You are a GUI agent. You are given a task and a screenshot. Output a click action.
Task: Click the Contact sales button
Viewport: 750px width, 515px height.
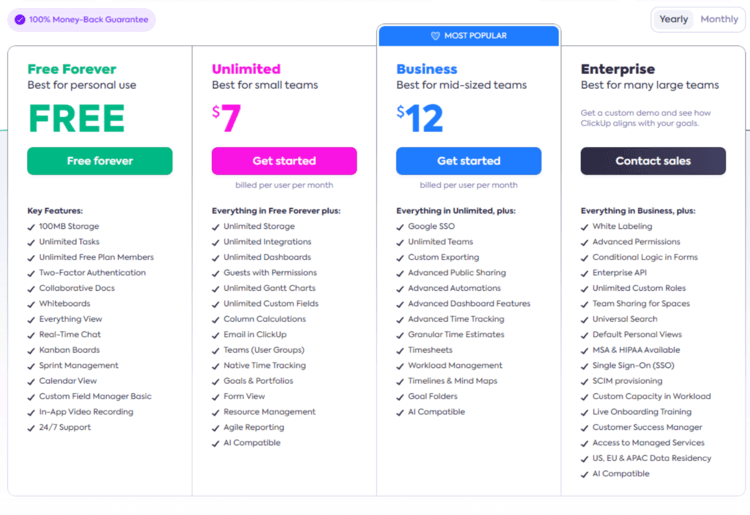click(653, 161)
